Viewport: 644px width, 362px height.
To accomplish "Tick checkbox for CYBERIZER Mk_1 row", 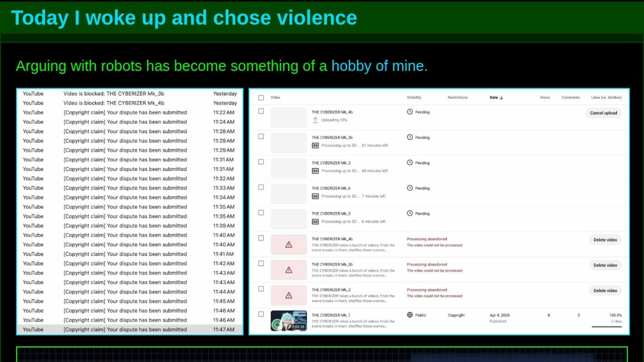I will coord(261,314).
